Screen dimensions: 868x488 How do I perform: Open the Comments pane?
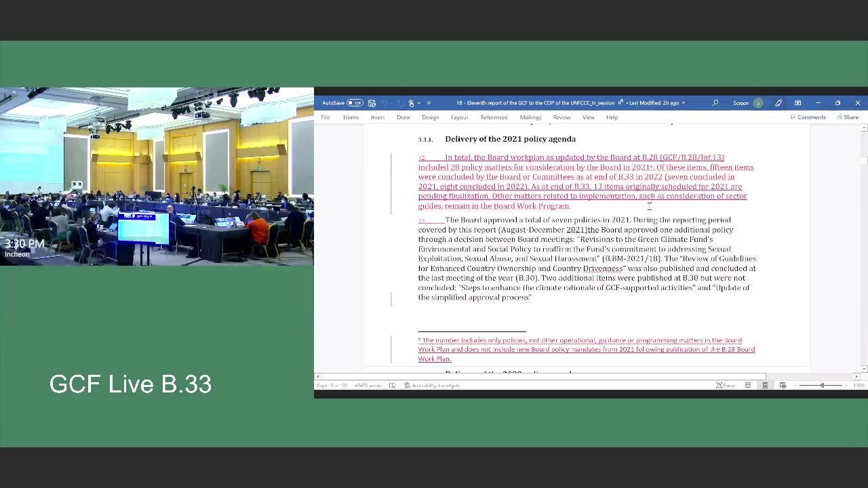[x=808, y=117]
